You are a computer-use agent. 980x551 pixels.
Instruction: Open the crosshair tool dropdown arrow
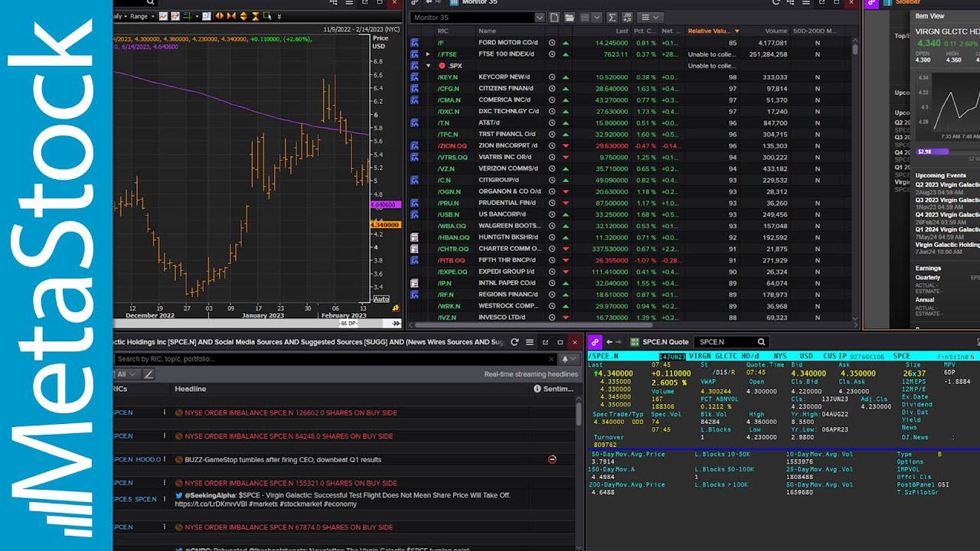pos(197,16)
